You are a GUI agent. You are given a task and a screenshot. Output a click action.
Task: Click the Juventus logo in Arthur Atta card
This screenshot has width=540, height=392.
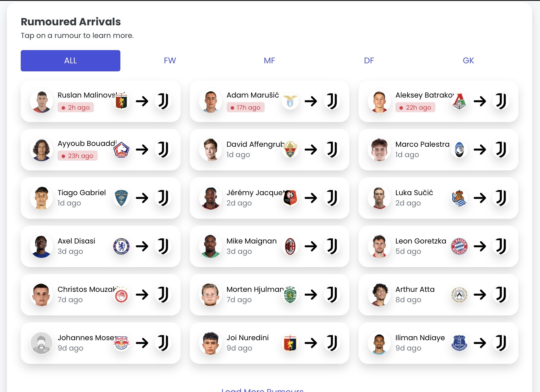[x=501, y=295]
